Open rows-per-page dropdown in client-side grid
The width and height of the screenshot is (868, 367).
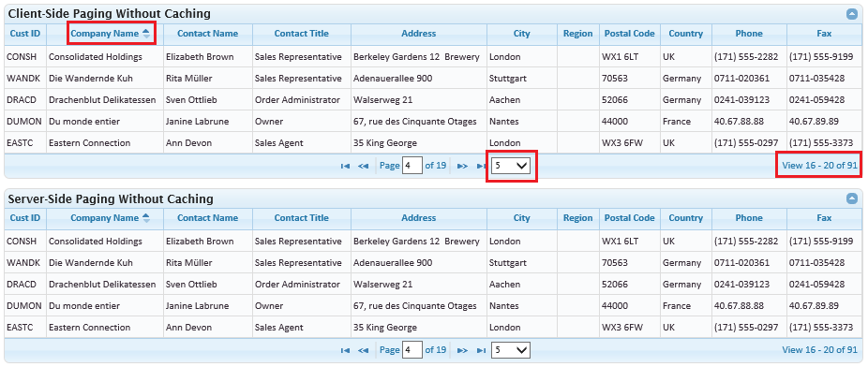(x=512, y=166)
